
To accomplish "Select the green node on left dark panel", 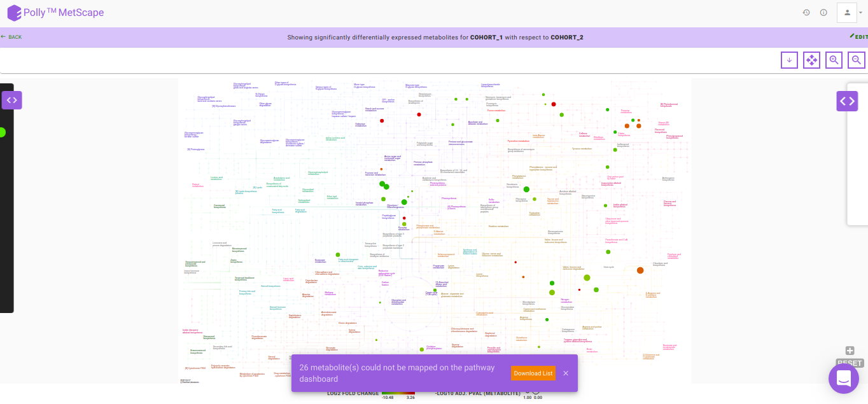I will (x=2, y=132).
